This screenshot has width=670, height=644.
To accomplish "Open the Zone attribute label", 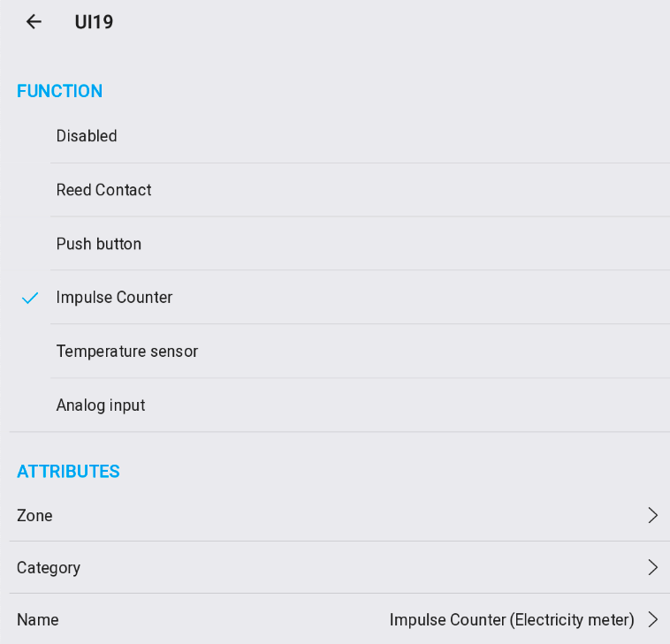I will click(34, 516).
